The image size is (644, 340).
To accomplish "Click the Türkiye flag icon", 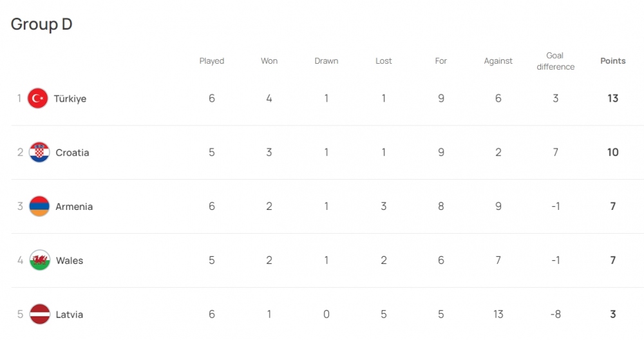I will tap(38, 99).
